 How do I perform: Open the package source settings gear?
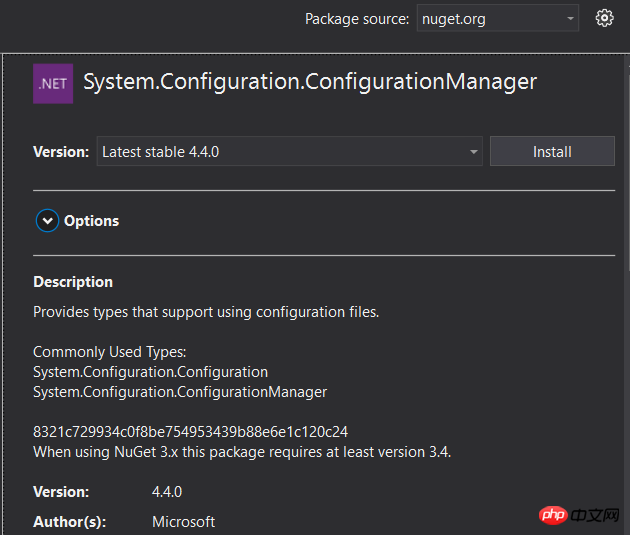point(604,18)
